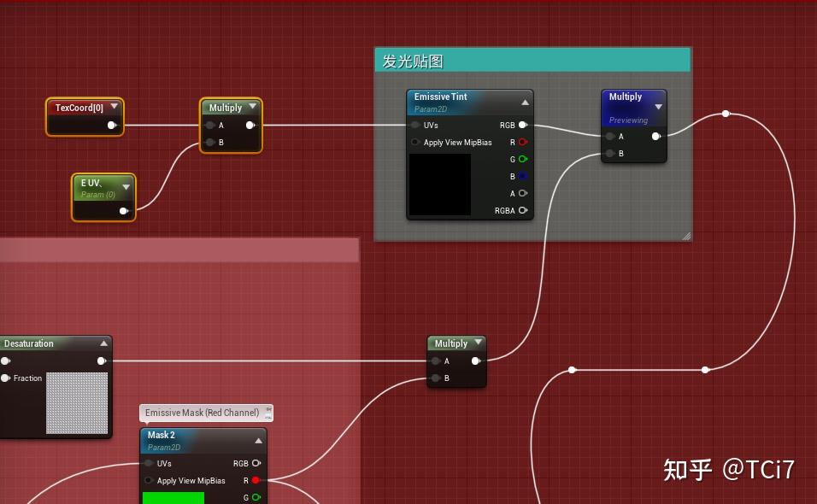Expand the E UV param node arrow
This screenshot has width=817, height=504.
point(126,187)
